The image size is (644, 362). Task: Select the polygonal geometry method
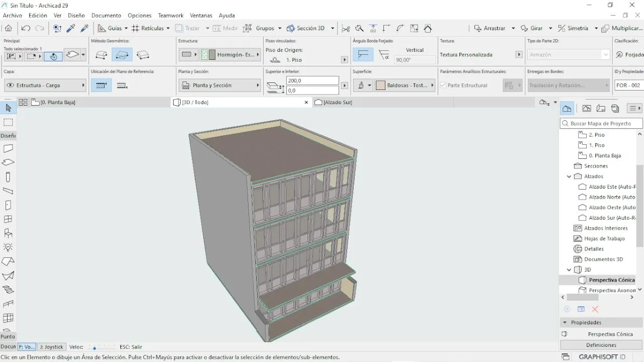pos(101,55)
